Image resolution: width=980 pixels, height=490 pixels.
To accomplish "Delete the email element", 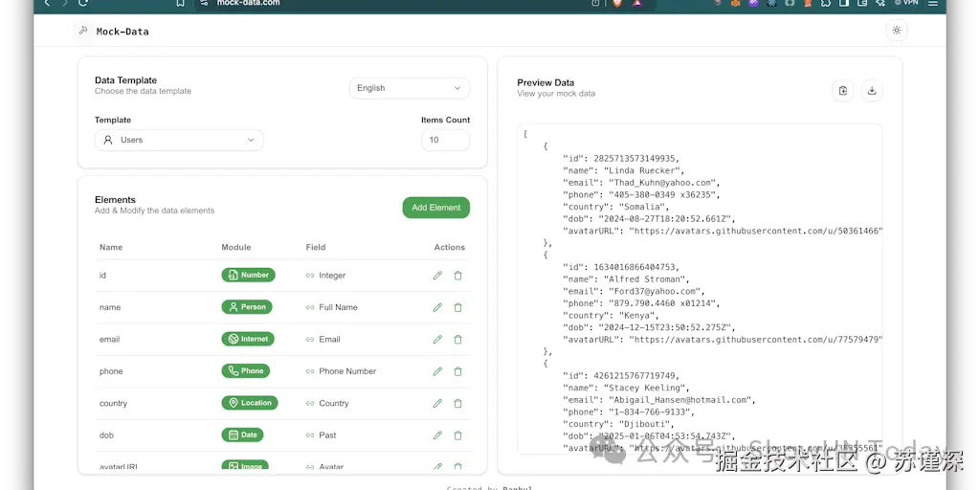I will [458, 340].
